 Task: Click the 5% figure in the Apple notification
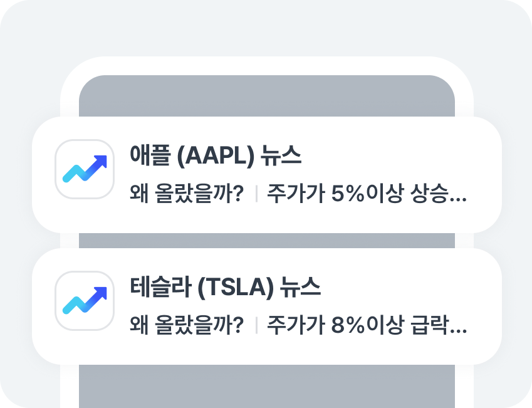tap(343, 194)
